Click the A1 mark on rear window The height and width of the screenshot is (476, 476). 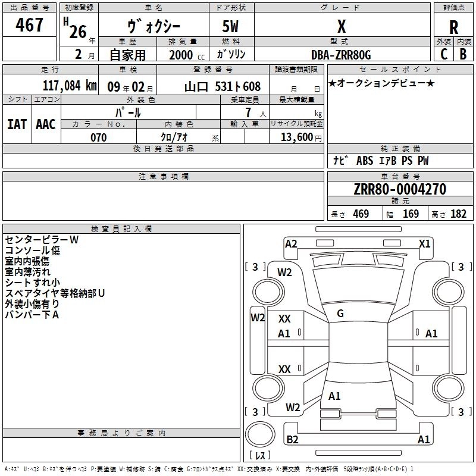pos(334,396)
